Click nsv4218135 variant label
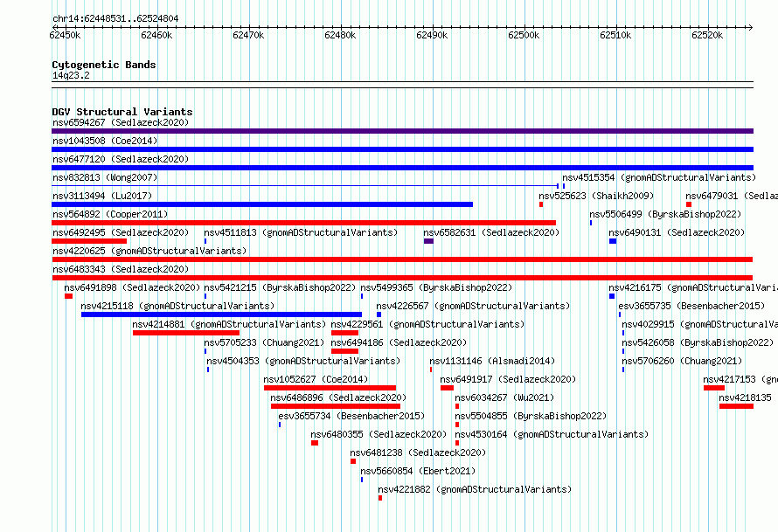 point(746,397)
